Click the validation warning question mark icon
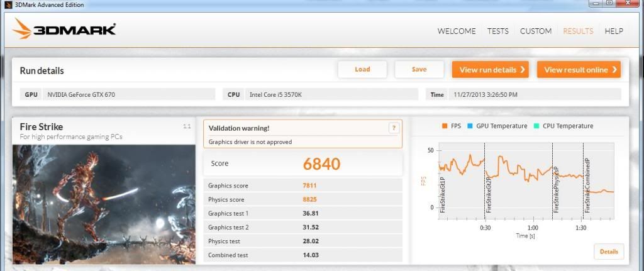The image size is (644, 271). (x=394, y=128)
